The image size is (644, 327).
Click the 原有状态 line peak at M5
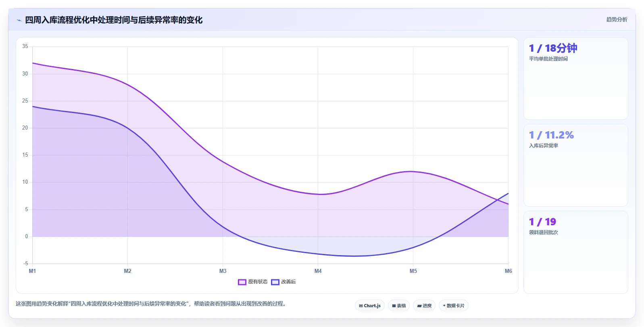pyautogui.click(x=413, y=172)
